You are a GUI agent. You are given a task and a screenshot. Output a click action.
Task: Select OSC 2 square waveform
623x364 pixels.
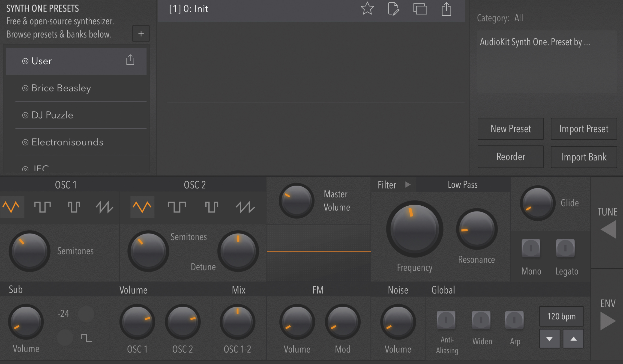coord(177,207)
